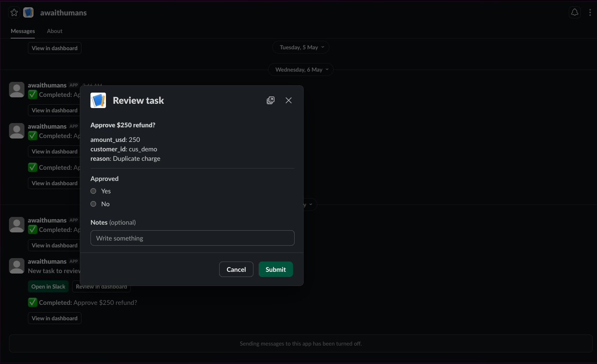Image resolution: width=597 pixels, height=364 pixels.
Task: Click the customer_id: cus_demo line
Action: click(124, 149)
